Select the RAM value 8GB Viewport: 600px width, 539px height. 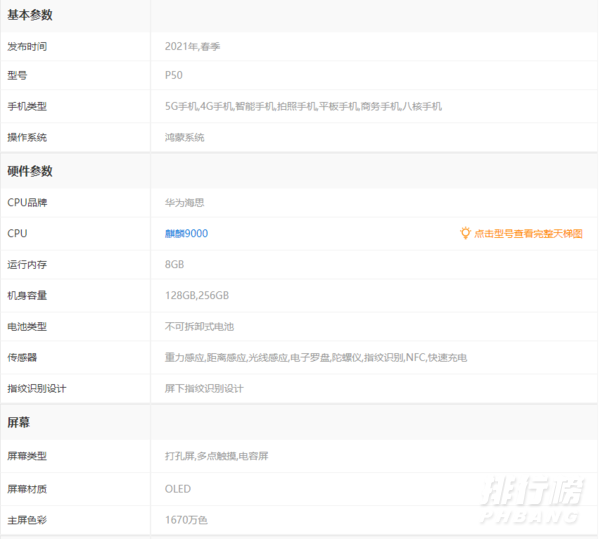point(174,264)
